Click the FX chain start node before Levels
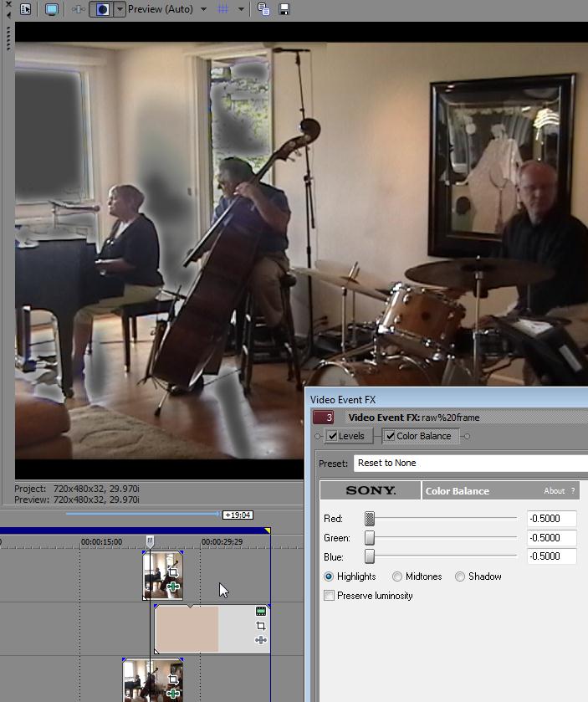 click(318, 436)
